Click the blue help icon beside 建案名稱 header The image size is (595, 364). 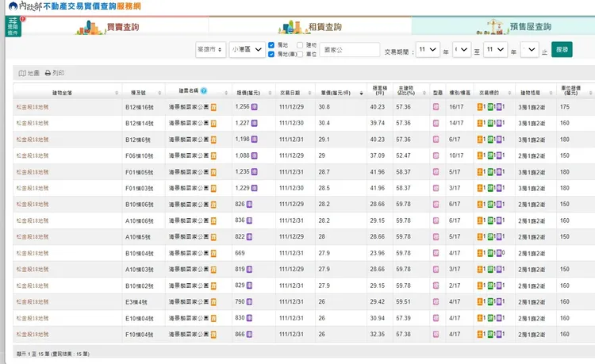[x=204, y=90]
